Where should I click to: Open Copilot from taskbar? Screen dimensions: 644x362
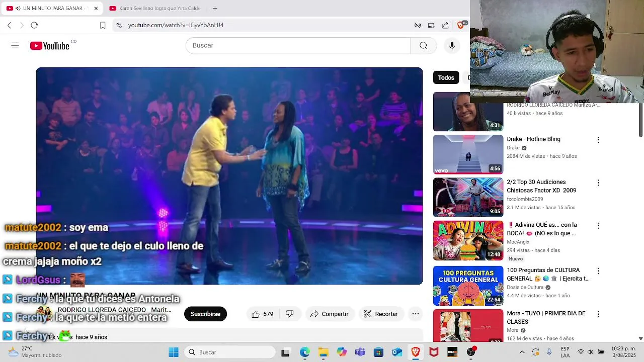(x=342, y=352)
